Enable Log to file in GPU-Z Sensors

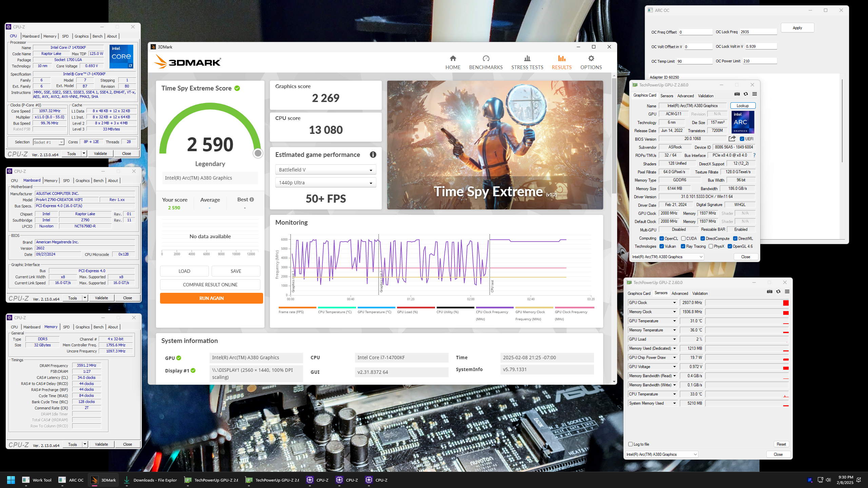[631, 444]
